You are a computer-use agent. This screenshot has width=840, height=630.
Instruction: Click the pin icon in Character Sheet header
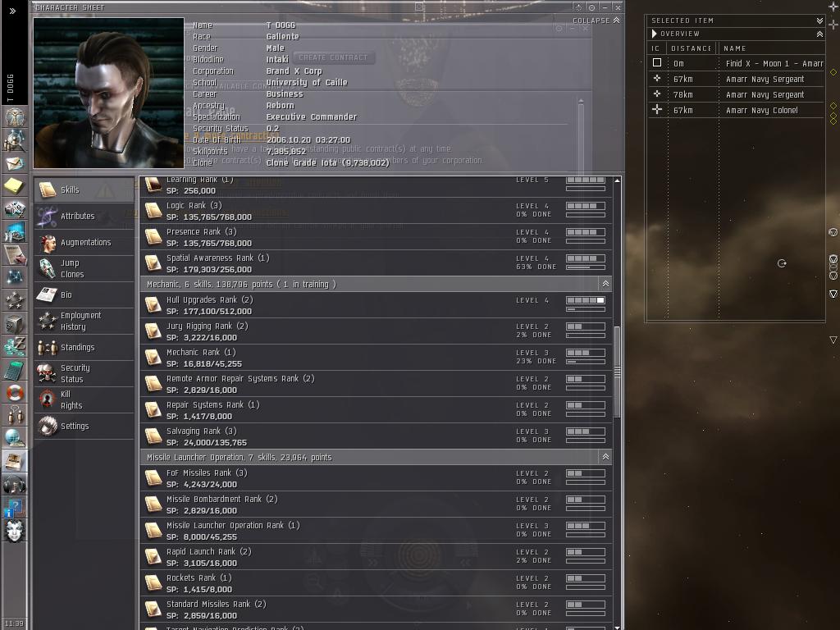click(578, 7)
